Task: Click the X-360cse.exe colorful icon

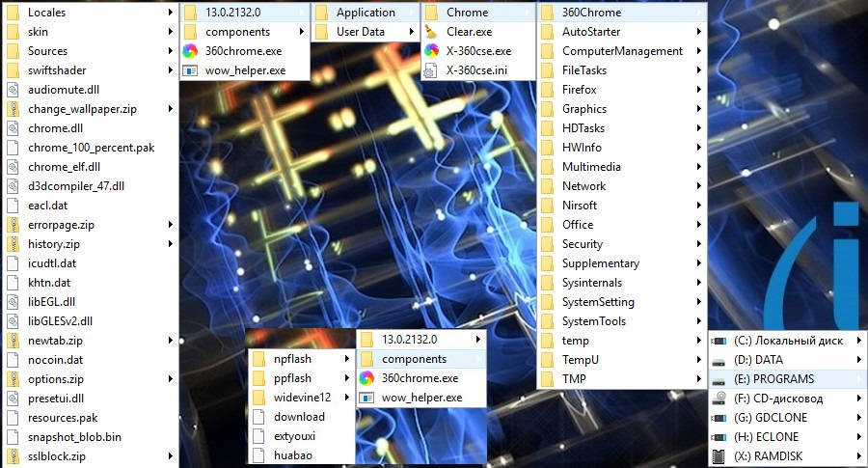Action: pos(431,51)
